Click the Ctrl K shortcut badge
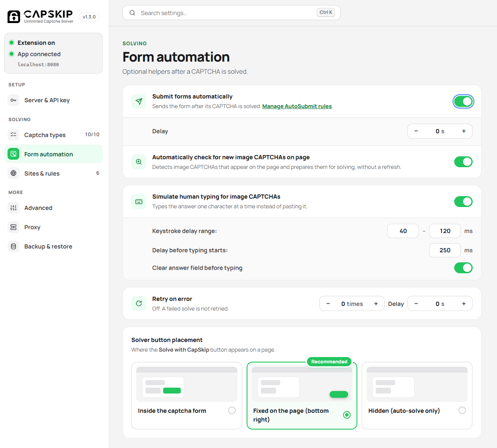497x448 pixels. point(325,12)
